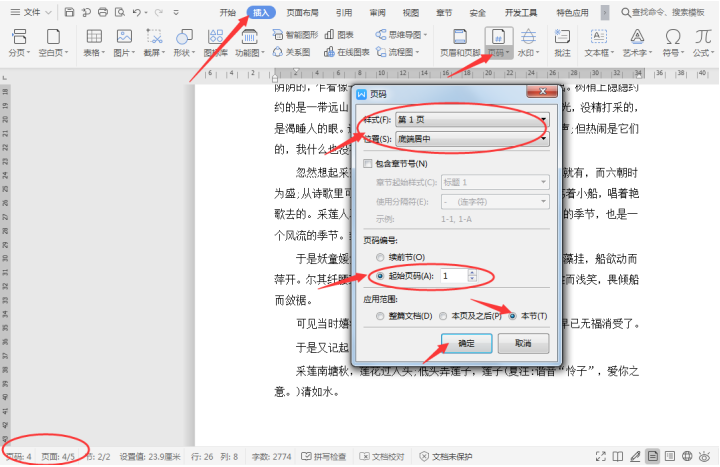Open the 表格 table insert tool
Screen dimensions: 720x467
(94, 37)
